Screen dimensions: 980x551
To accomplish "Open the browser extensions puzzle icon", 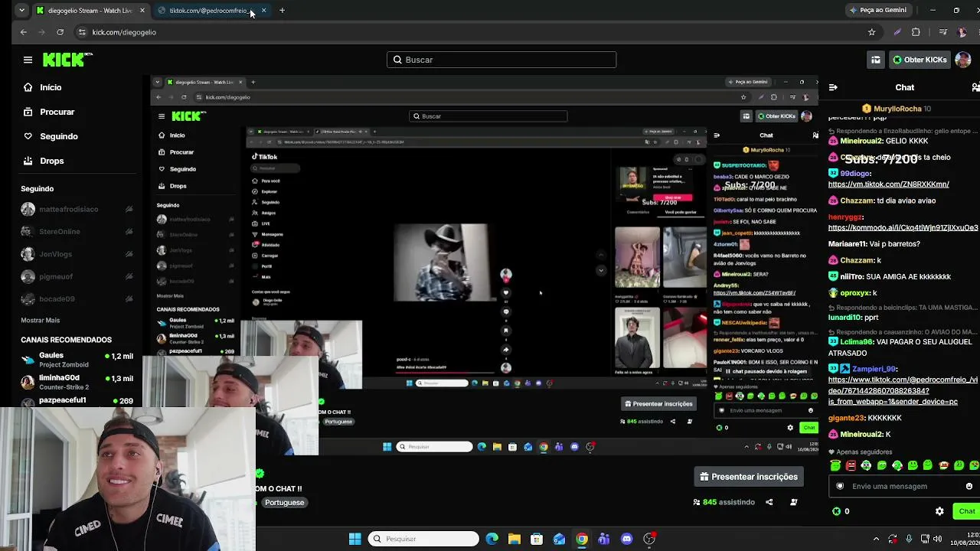I will point(916,32).
